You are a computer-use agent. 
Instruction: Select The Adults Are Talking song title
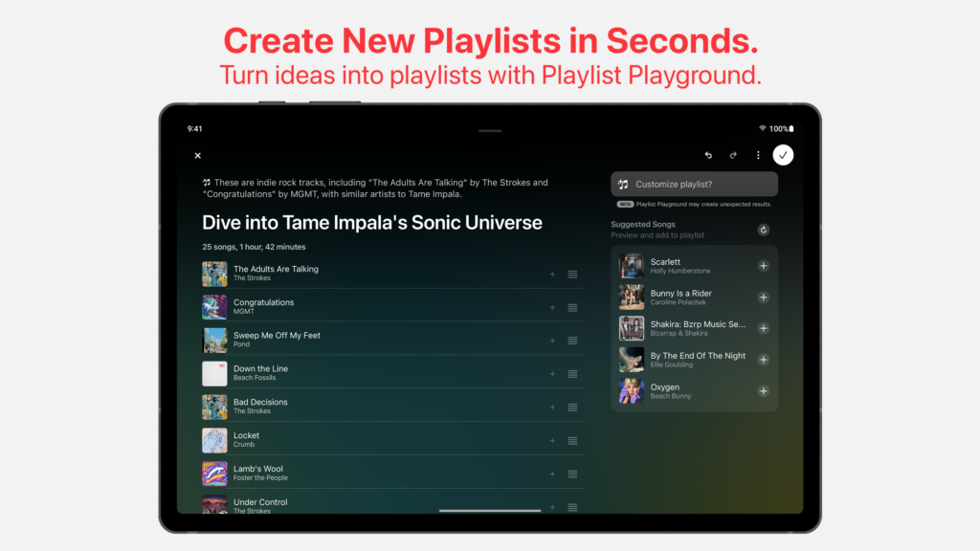[276, 269]
